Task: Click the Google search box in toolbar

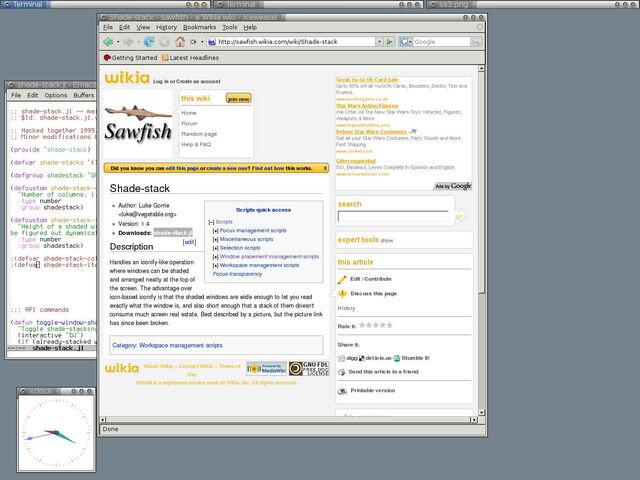Action: coord(442,42)
